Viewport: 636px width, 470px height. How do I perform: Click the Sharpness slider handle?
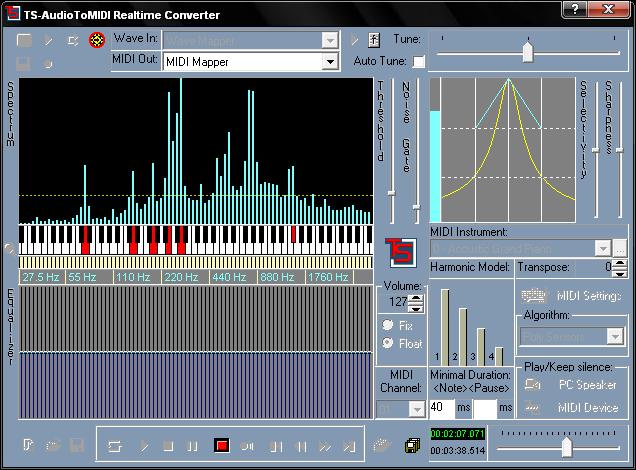click(619, 150)
